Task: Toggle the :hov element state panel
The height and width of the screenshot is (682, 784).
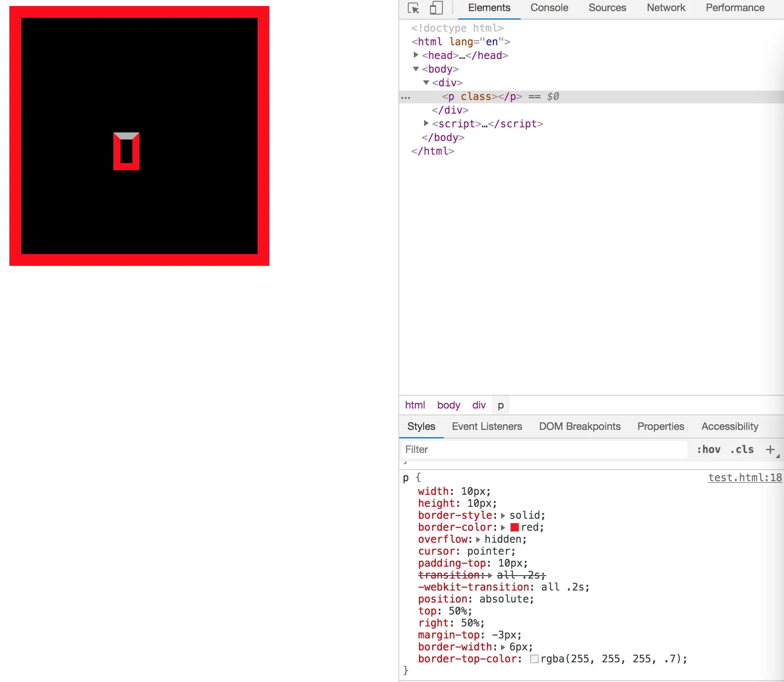Action: tap(708, 450)
